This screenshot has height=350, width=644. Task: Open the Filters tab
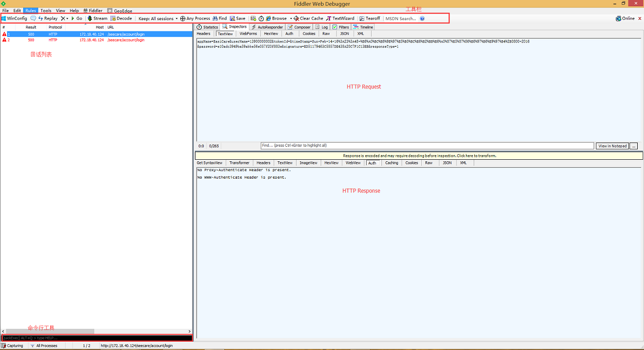pyautogui.click(x=341, y=27)
